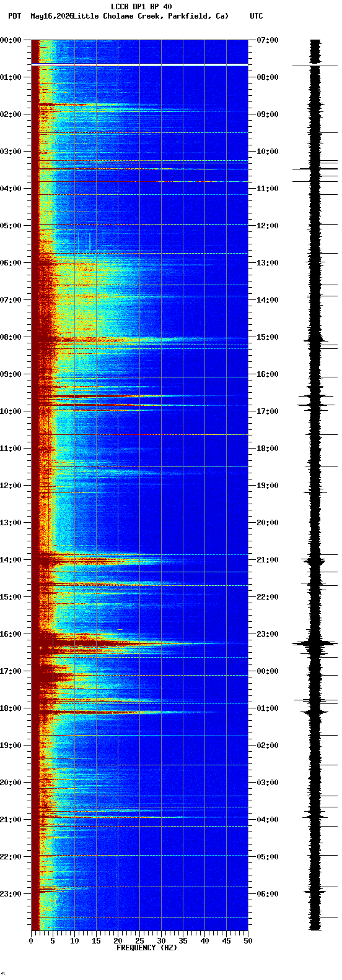Select the frequency tick label '5'
The image size is (342, 980).
click(53, 941)
